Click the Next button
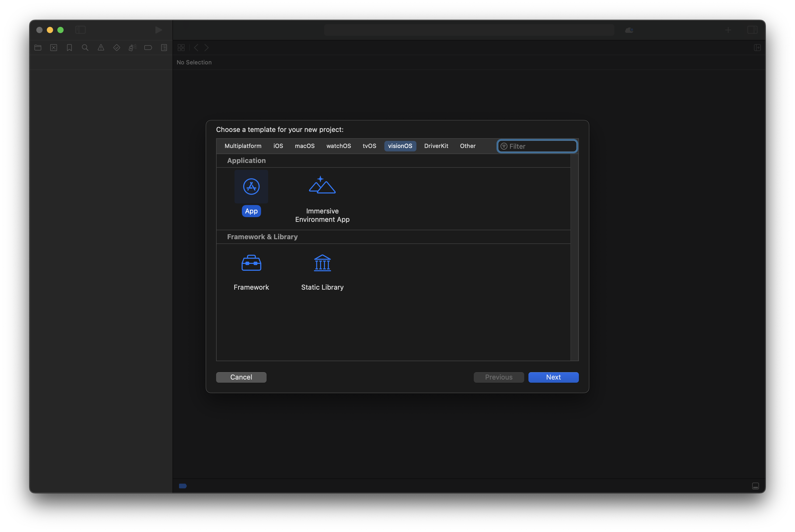Image resolution: width=795 pixels, height=532 pixels. [x=553, y=377]
